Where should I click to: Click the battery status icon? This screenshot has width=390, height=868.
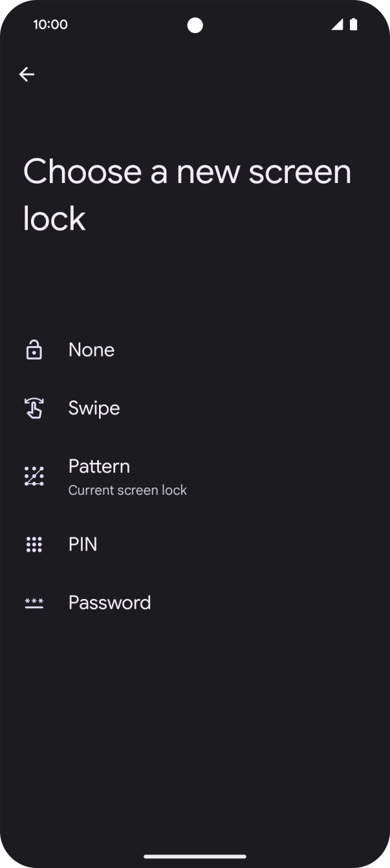point(354,25)
